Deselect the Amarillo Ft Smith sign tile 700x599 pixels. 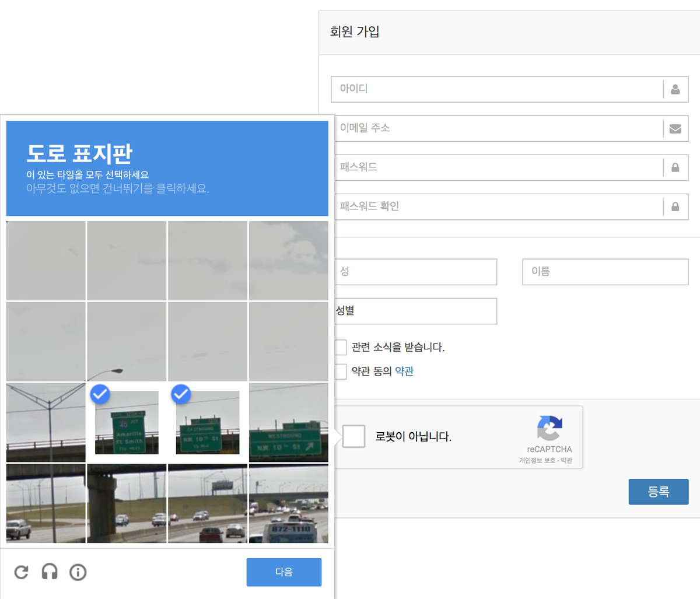point(127,422)
